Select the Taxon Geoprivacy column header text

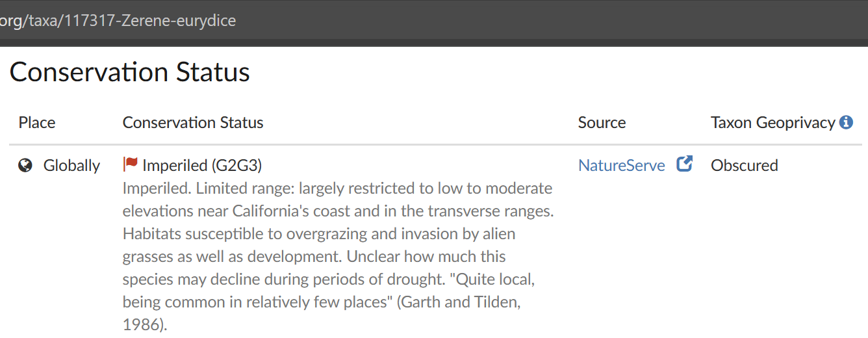(772, 123)
